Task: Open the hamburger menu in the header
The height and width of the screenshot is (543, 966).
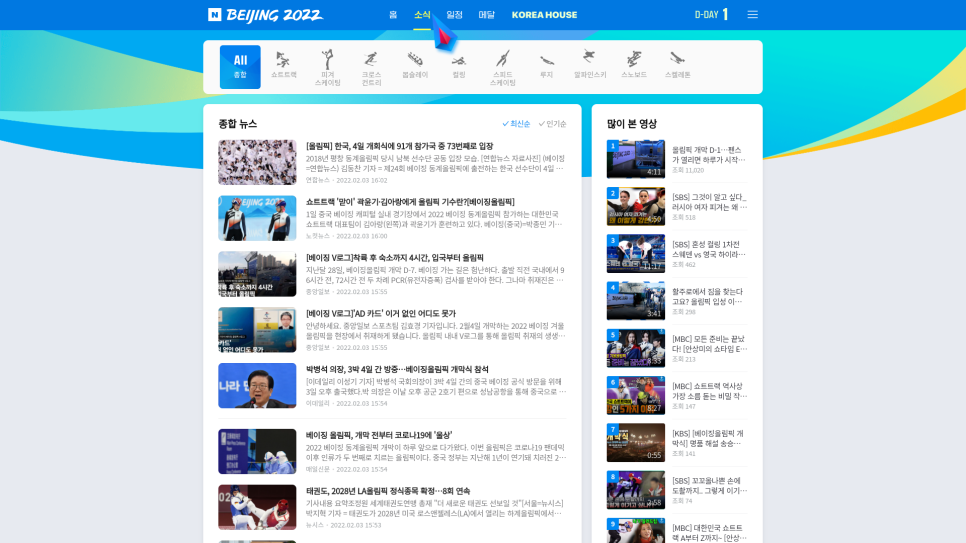Action: [752, 14]
